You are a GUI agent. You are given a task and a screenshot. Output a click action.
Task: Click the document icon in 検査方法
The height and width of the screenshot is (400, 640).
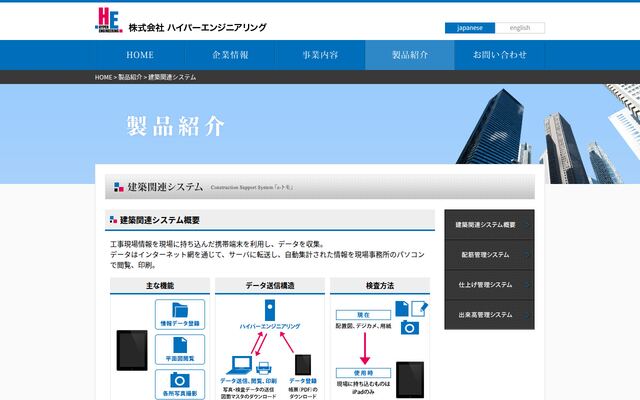402,309
